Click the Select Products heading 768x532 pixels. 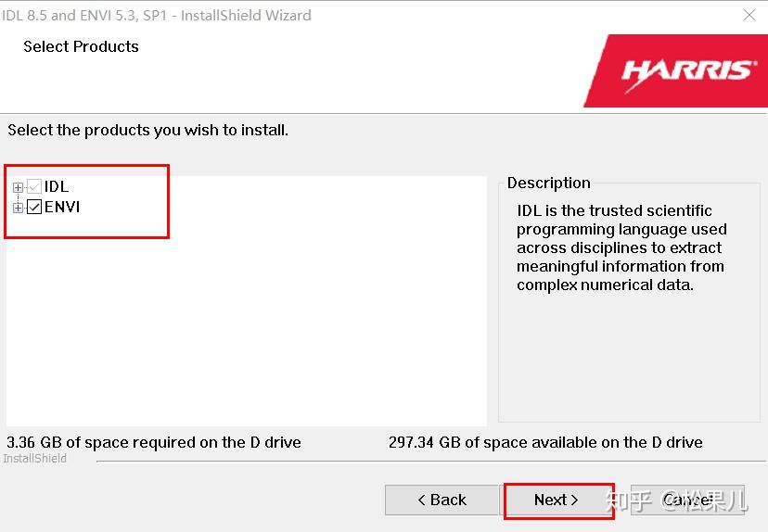(81, 46)
